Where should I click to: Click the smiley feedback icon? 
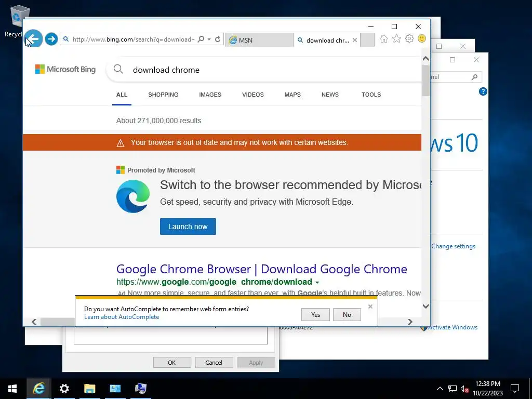(422, 38)
